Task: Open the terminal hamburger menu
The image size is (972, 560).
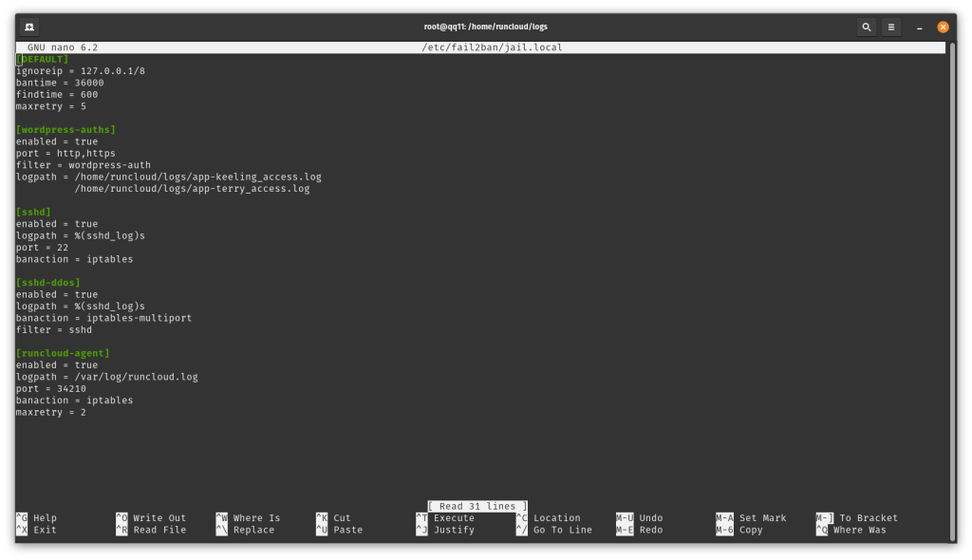Action: coord(891,27)
